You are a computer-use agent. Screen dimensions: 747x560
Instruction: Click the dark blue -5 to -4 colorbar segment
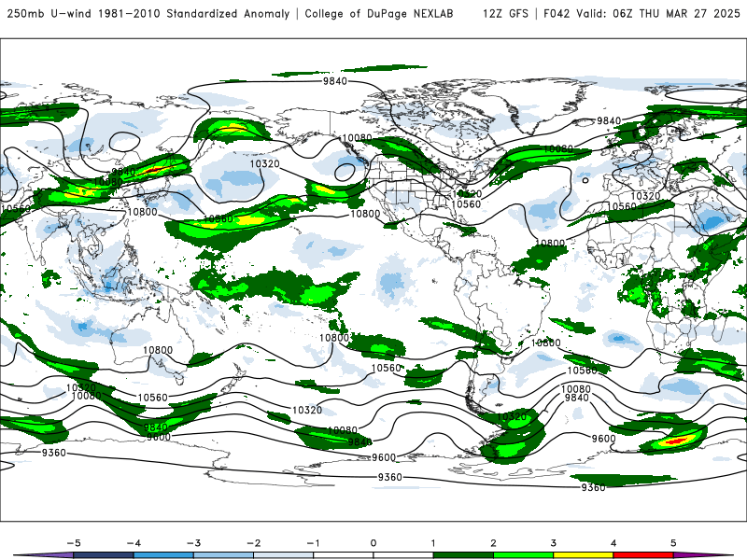coord(104,555)
